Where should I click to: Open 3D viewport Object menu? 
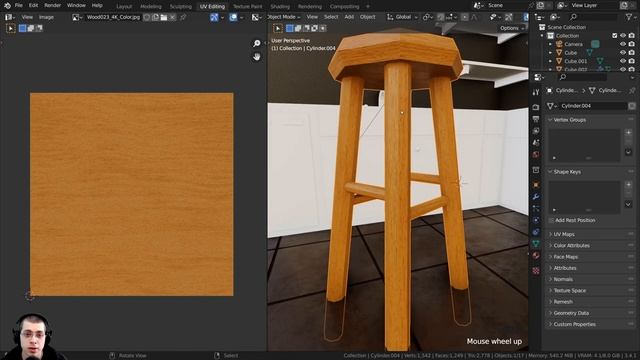(x=367, y=17)
